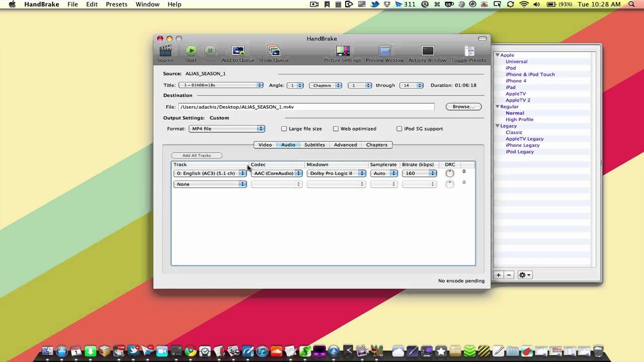This screenshot has width=644, height=362.
Task: Click the Add All Tracks button
Action: 196,155
